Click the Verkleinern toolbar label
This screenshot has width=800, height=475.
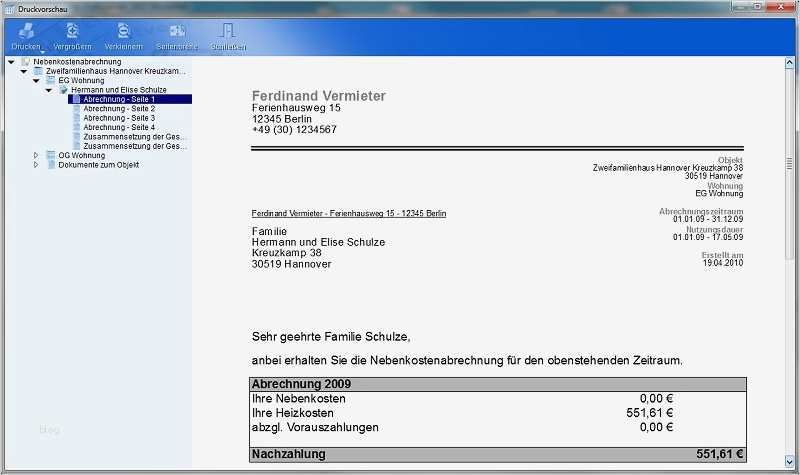coord(123,46)
